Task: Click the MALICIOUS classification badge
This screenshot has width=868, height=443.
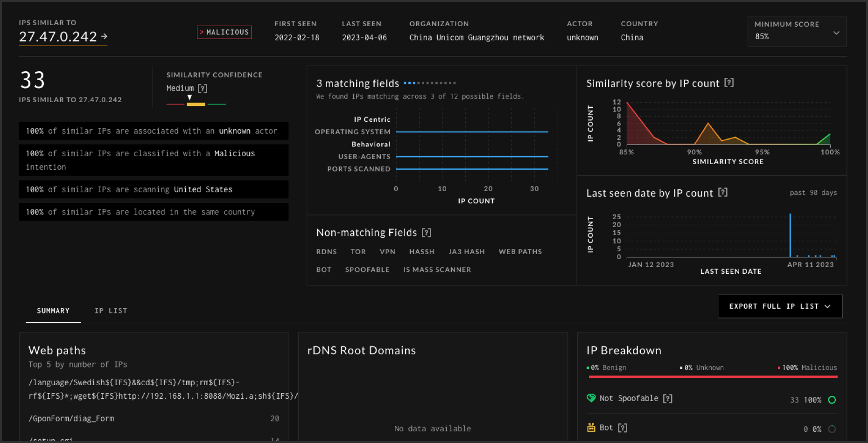Action: [x=224, y=32]
